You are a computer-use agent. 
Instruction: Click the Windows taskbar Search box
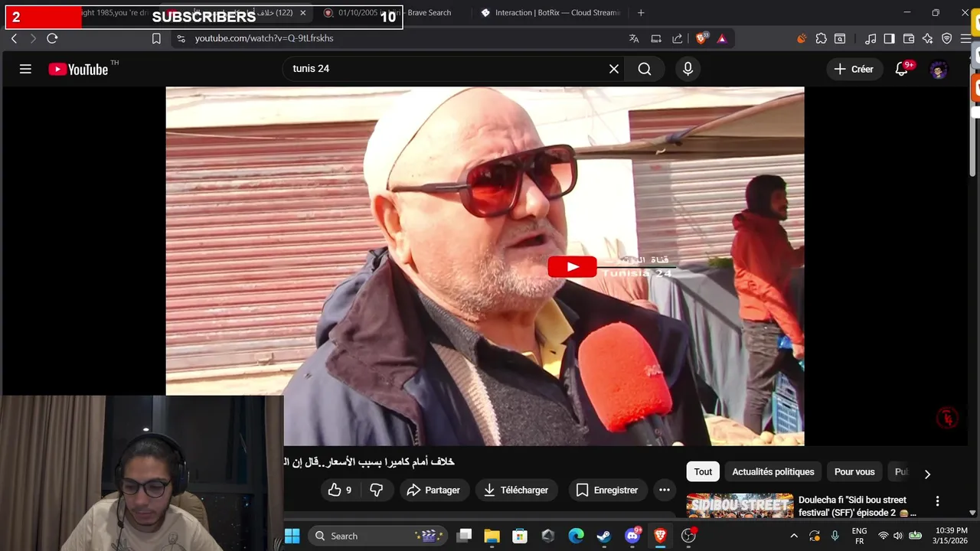(x=377, y=536)
